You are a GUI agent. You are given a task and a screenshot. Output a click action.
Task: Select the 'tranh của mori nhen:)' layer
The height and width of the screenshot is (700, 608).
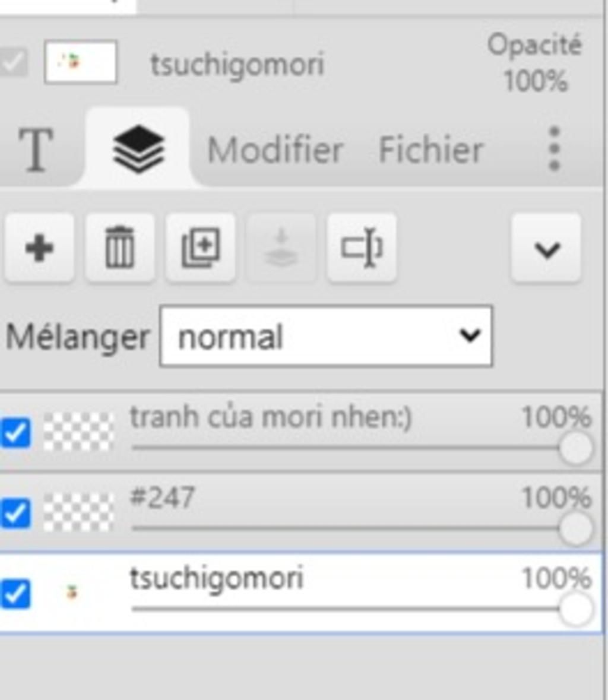[x=270, y=417]
